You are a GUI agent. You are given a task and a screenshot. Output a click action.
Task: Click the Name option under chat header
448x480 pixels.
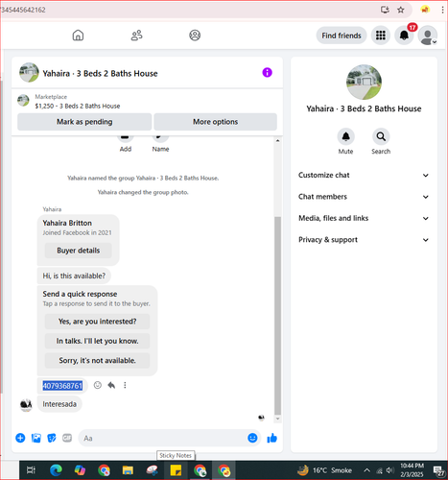click(160, 149)
